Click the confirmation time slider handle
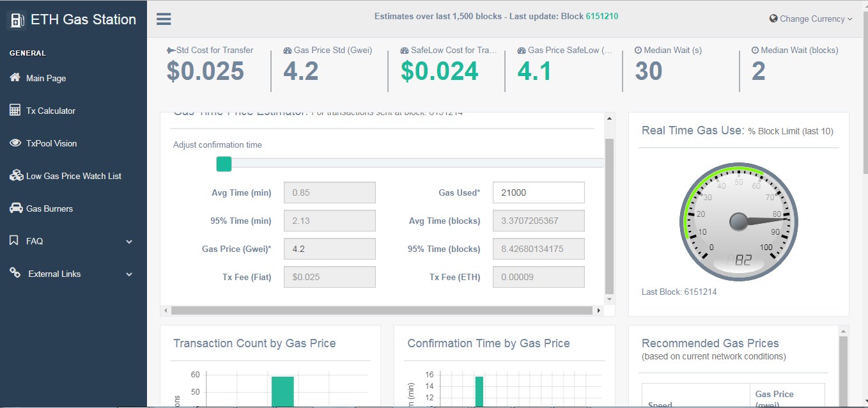 [x=224, y=164]
